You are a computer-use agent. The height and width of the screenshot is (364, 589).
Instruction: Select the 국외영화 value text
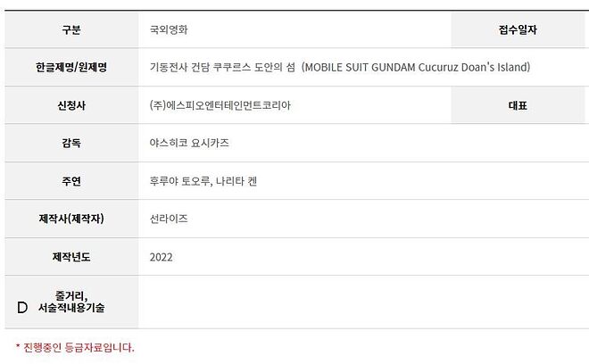point(169,29)
